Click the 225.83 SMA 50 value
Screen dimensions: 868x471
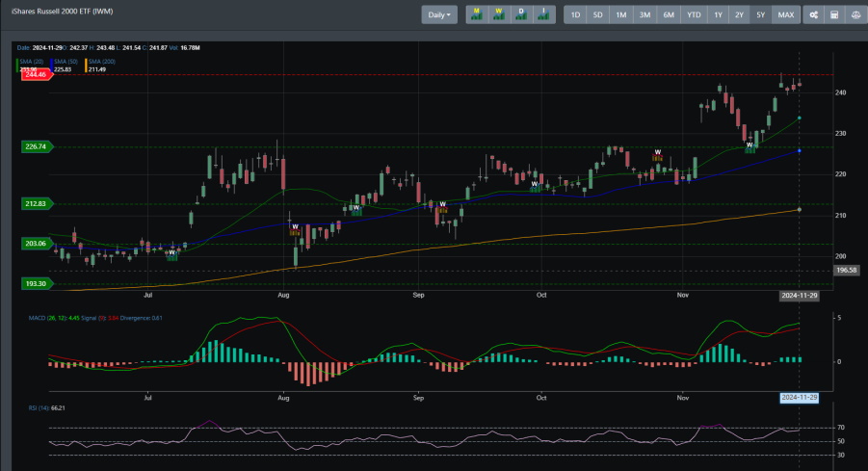coord(63,69)
